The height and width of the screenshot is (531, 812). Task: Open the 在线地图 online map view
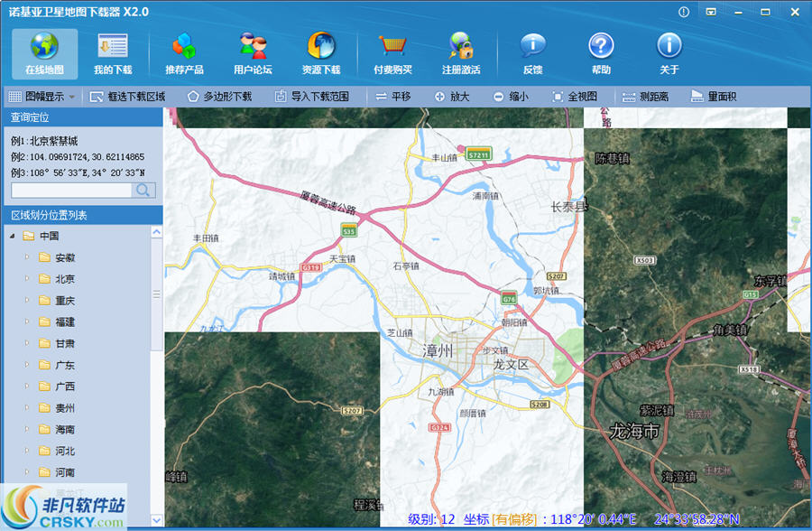click(x=44, y=53)
